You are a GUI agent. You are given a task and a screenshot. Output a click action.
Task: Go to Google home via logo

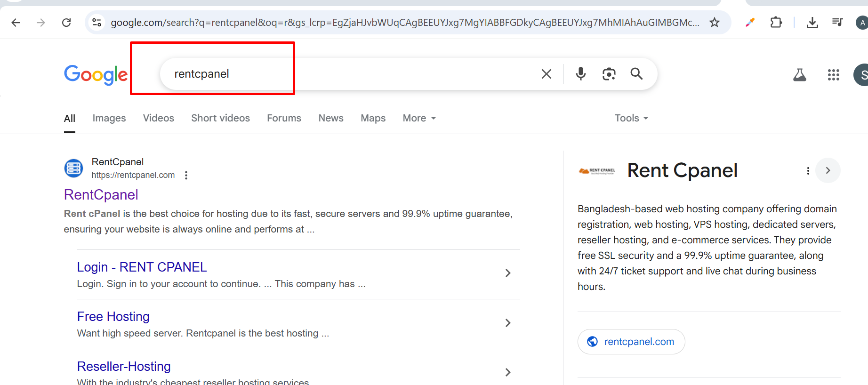click(96, 74)
